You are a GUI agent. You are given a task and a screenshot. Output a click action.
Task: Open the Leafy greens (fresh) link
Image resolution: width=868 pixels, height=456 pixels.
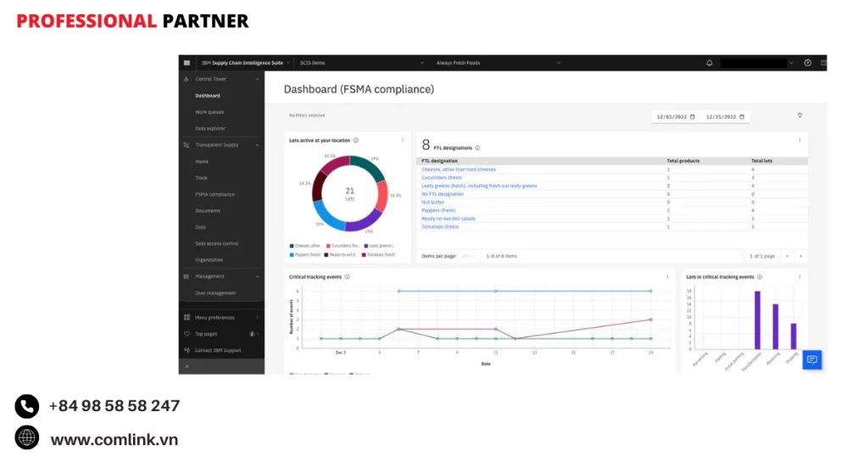(x=480, y=186)
